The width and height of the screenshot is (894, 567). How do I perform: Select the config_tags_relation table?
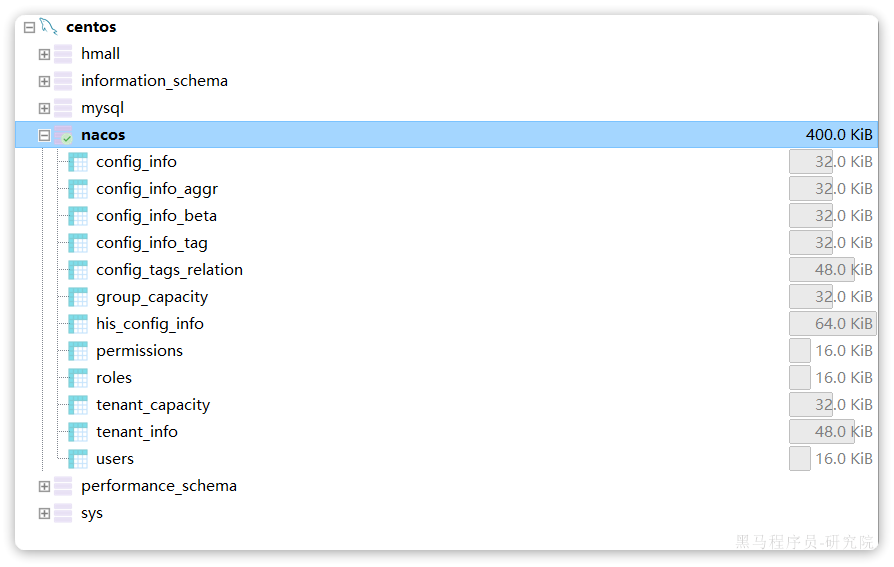click(169, 270)
